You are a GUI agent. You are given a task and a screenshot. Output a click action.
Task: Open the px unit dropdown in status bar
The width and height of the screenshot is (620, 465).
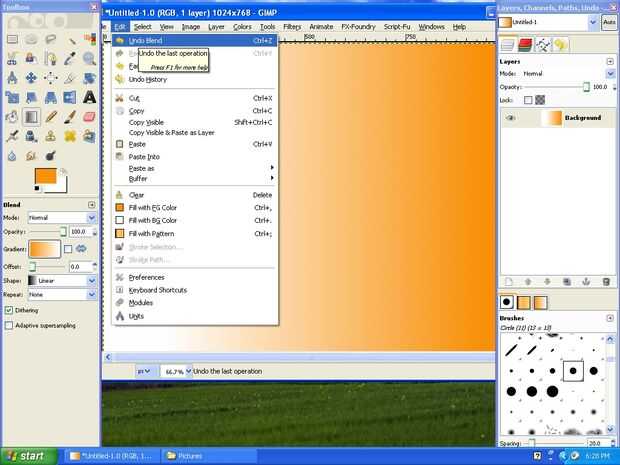(x=144, y=371)
